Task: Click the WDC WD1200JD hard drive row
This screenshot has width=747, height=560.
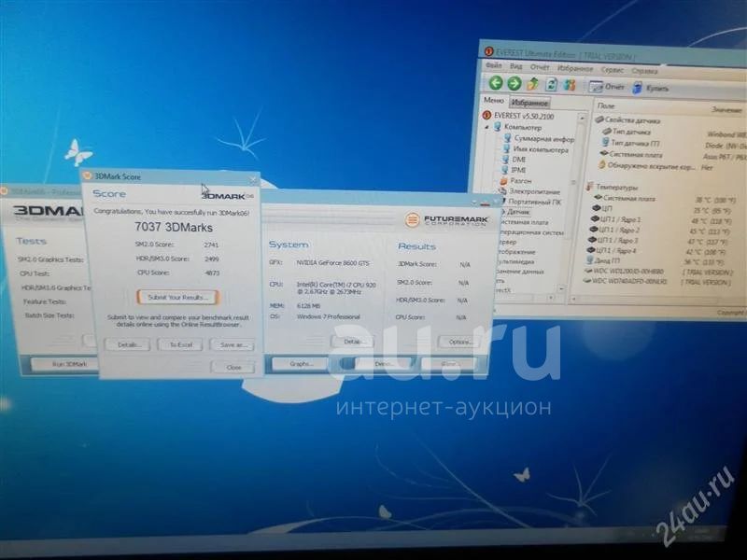Action: [657, 272]
